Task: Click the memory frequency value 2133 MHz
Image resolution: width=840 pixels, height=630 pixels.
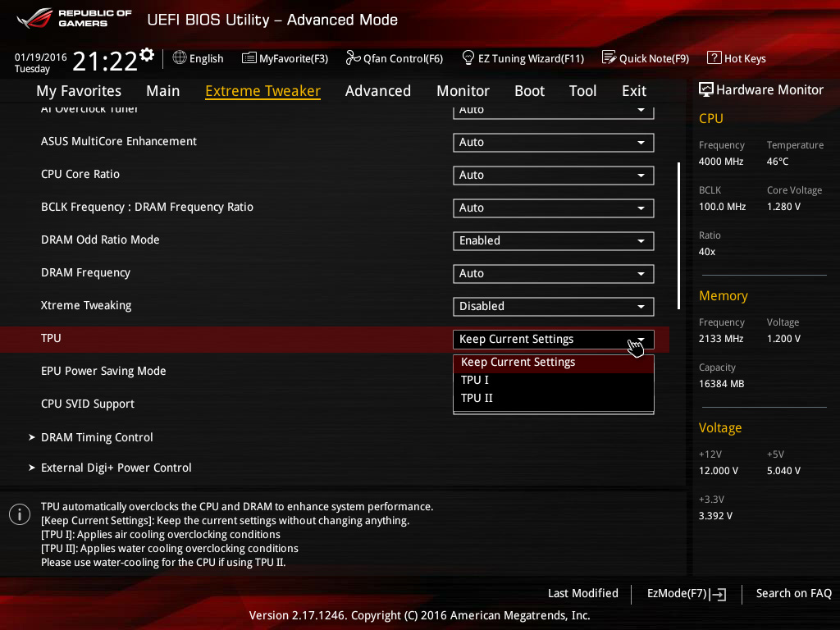Action: point(721,339)
